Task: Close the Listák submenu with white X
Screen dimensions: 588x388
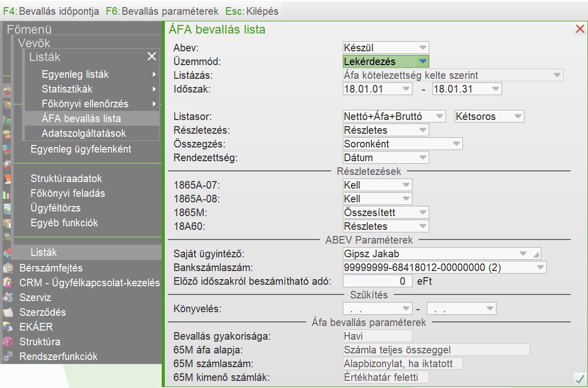Action: (x=152, y=56)
